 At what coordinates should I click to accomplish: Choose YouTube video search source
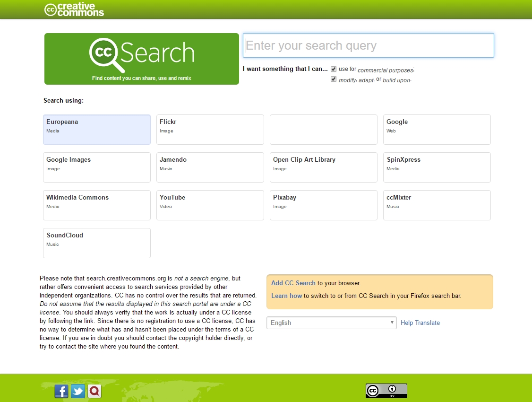(210, 205)
